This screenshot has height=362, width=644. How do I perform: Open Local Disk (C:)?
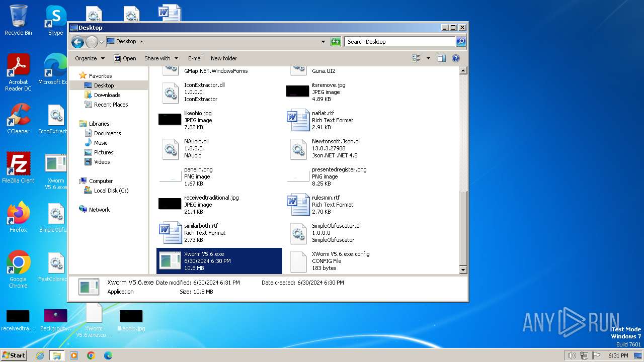[111, 191]
